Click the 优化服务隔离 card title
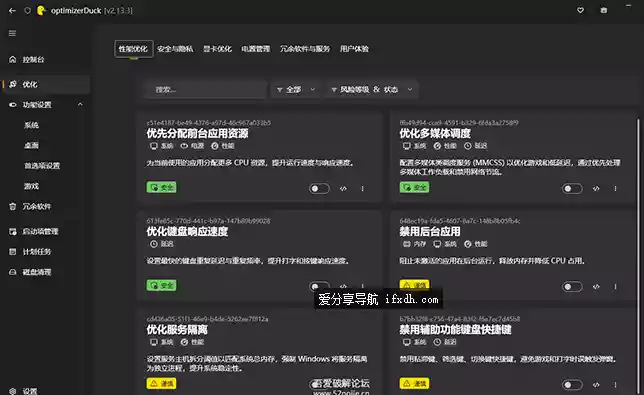Viewport: 644px width, 395px height. pyautogui.click(x=177, y=330)
